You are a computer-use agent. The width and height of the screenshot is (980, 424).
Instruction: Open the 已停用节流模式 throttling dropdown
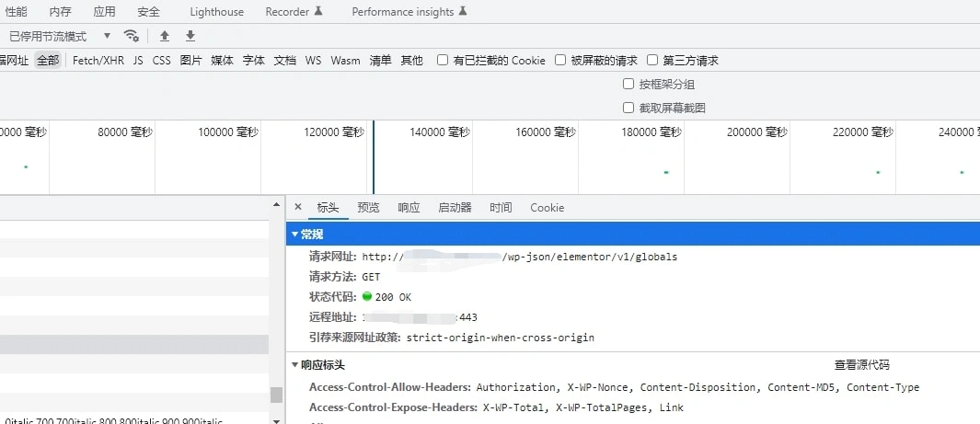[x=60, y=36]
